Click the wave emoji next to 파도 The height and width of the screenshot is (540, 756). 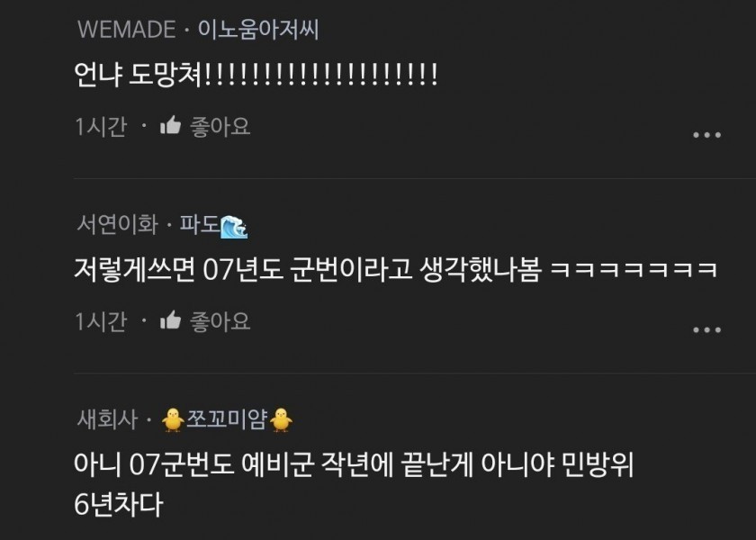[234, 227]
